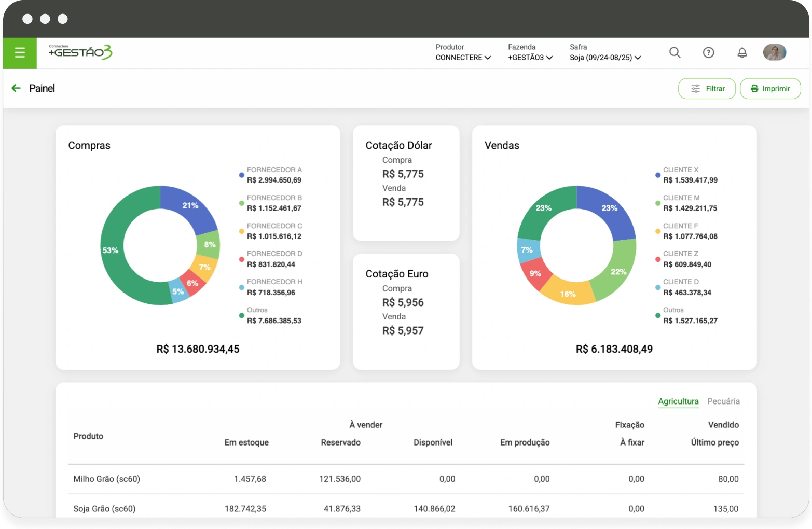The image size is (812, 529).
Task: Open help via question mark icon
Action: pyautogui.click(x=708, y=52)
